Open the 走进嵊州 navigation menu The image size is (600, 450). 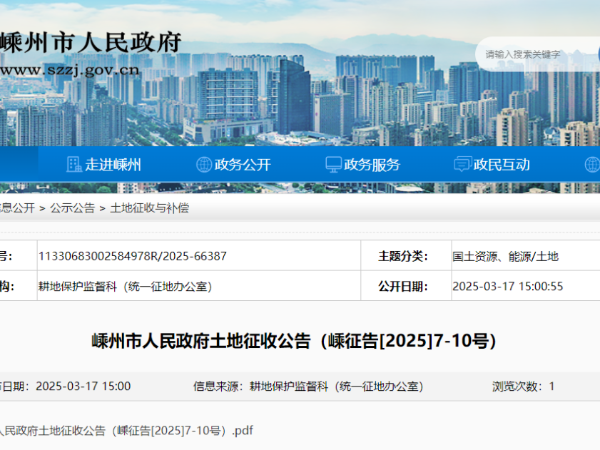113,165
